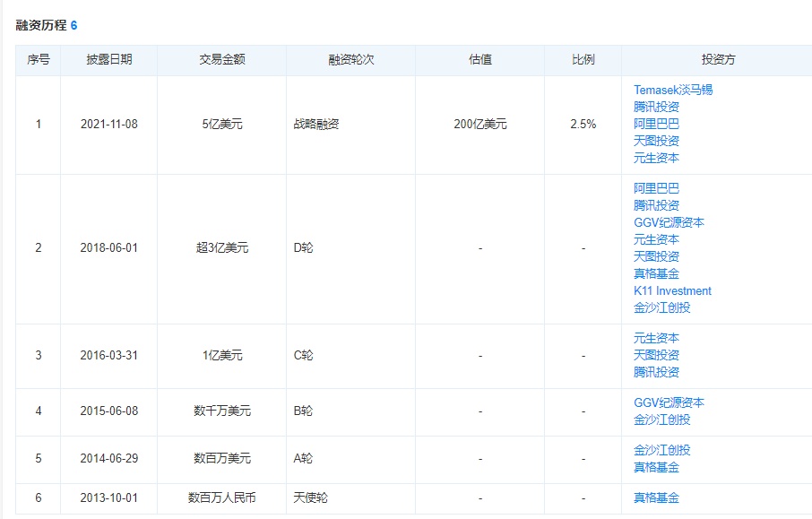Open 阿里巴巴 link in D轮 row
This screenshot has width=812, height=519.
[x=656, y=188]
